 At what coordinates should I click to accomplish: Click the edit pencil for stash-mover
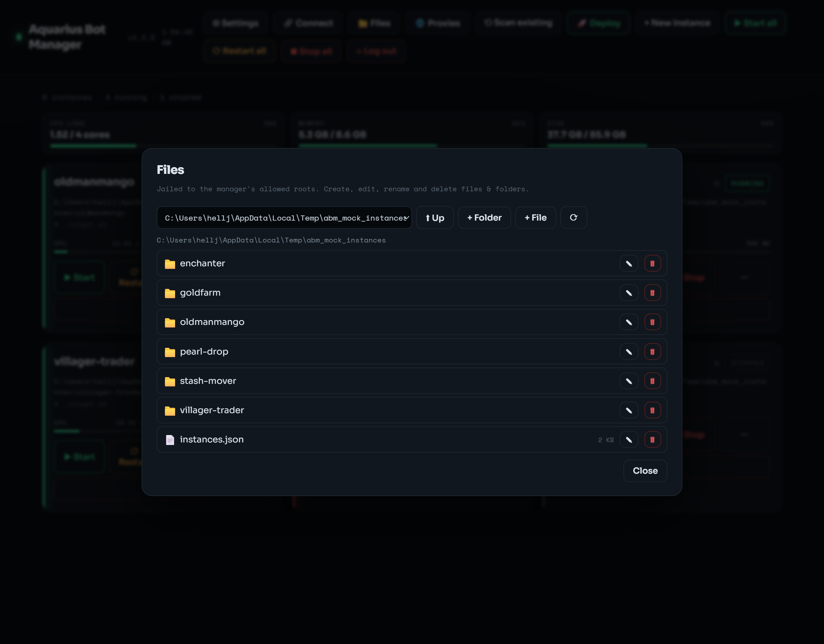[x=629, y=381]
